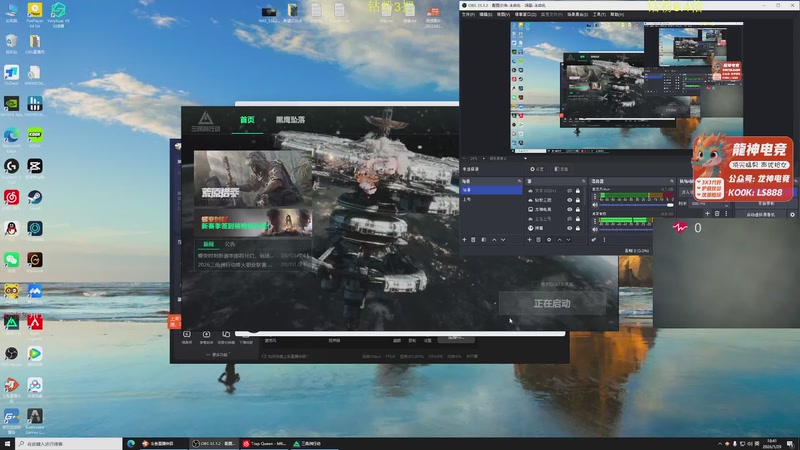This screenshot has width=800, height=450.
Task: Unlock first source with its lock icon
Action: coord(578,191)
